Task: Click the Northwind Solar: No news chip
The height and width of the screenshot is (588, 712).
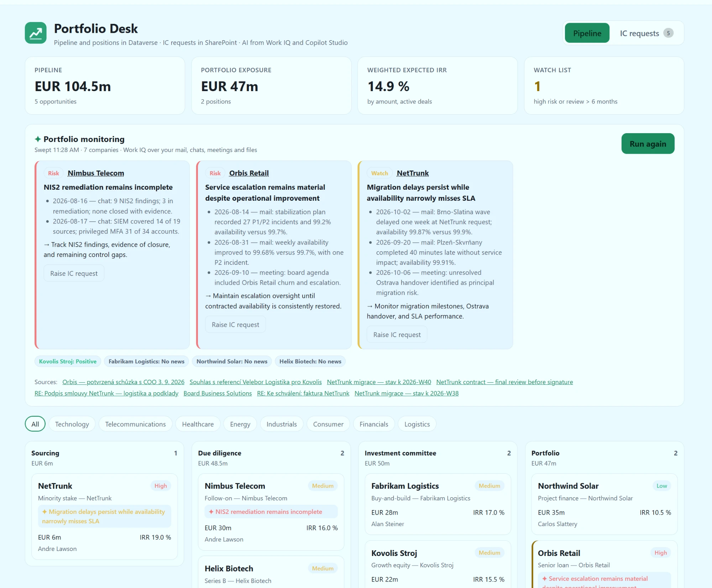Action: pyautogui.click(x=232, y=361)
